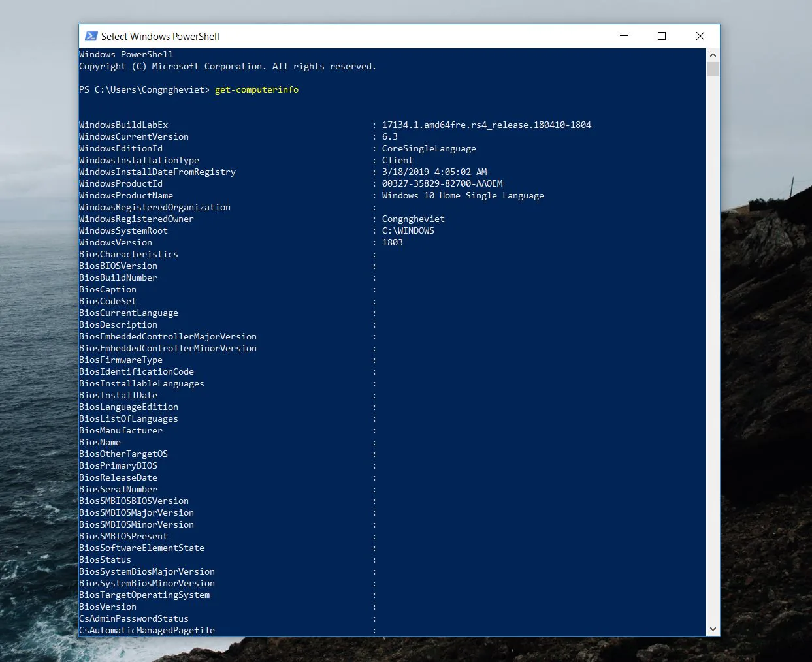Select the 'BiosTargetOperatingSystem' property name
The height and width of the screenshot is (662, 812).
point(144,595)
